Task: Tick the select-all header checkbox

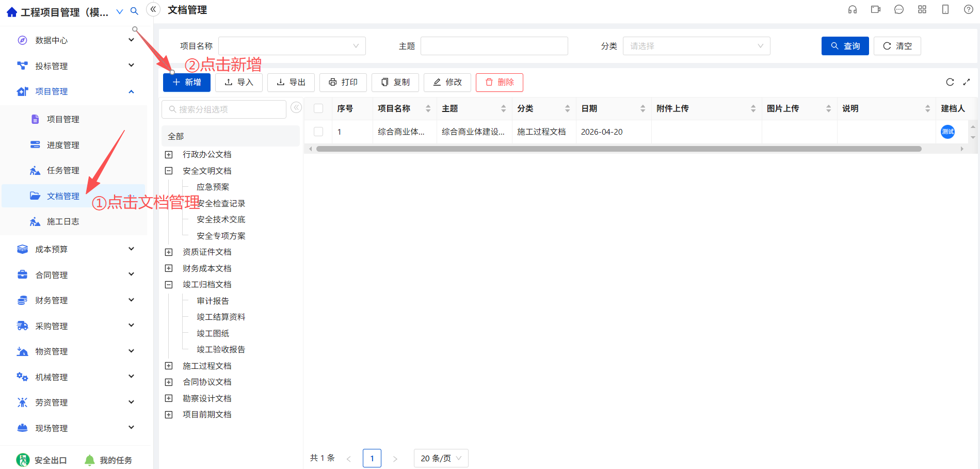Action: tap(318, 108)
